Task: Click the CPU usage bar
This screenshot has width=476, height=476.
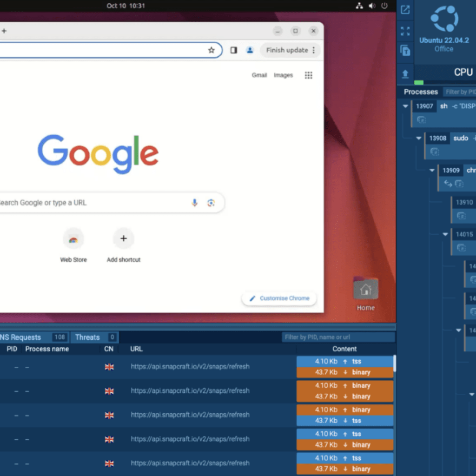Action: (x=445, y=82)
